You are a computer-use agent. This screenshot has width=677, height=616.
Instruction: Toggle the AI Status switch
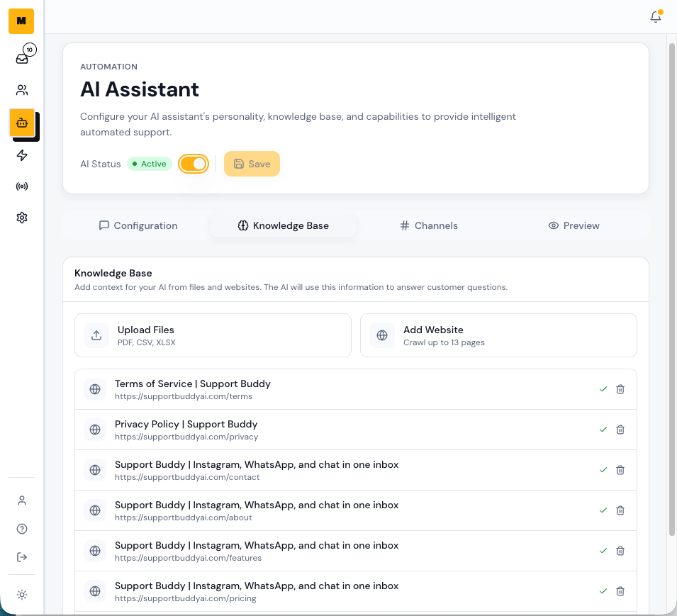coord(194,164)
